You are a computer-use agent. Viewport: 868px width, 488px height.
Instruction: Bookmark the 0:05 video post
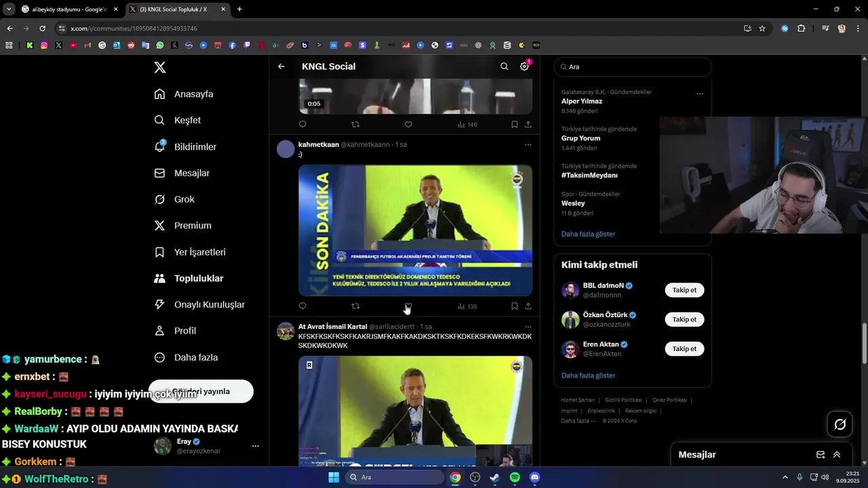[515, 125]
